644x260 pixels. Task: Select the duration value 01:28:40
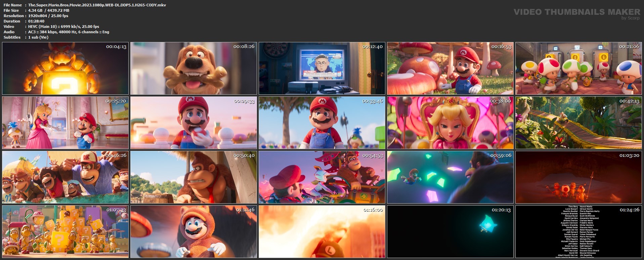36,21
